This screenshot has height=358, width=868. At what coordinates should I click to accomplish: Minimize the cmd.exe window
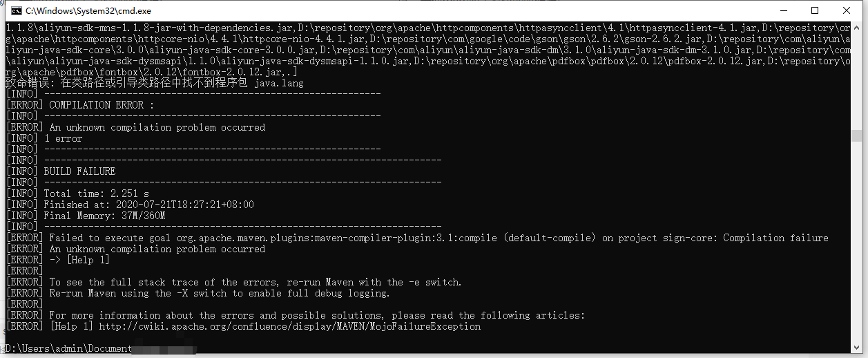pyautogui.click(x=783, y=10)
